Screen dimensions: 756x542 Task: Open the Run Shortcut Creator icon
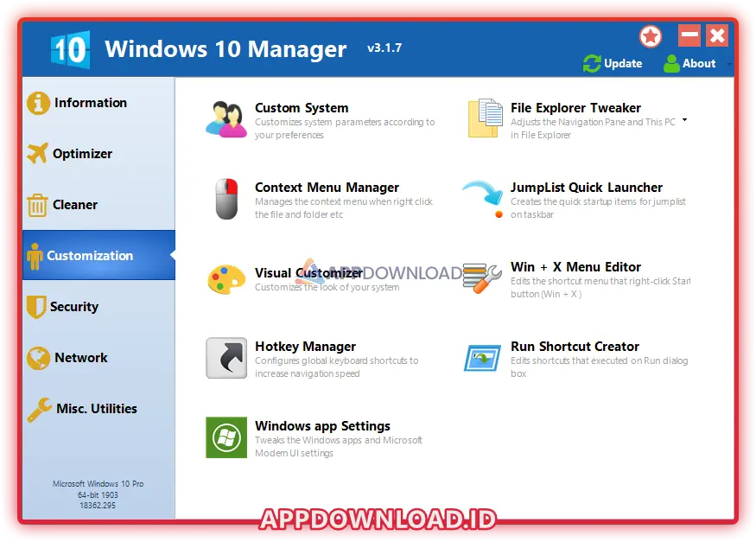(x=482, y=358)
